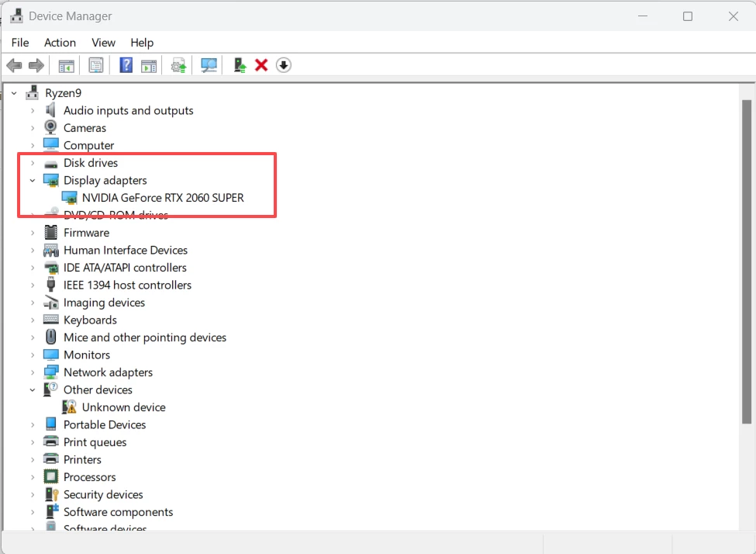Click the Ryzen9 computer root icon
Screen dimensions: 756x554
click(33, 92)
